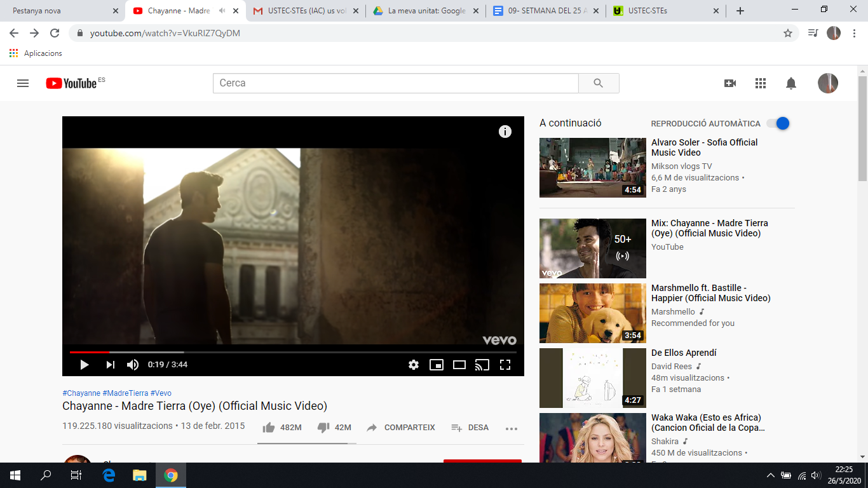Switch to USTEC-STEs (IAC) Gmail tab

click(305, 11)
